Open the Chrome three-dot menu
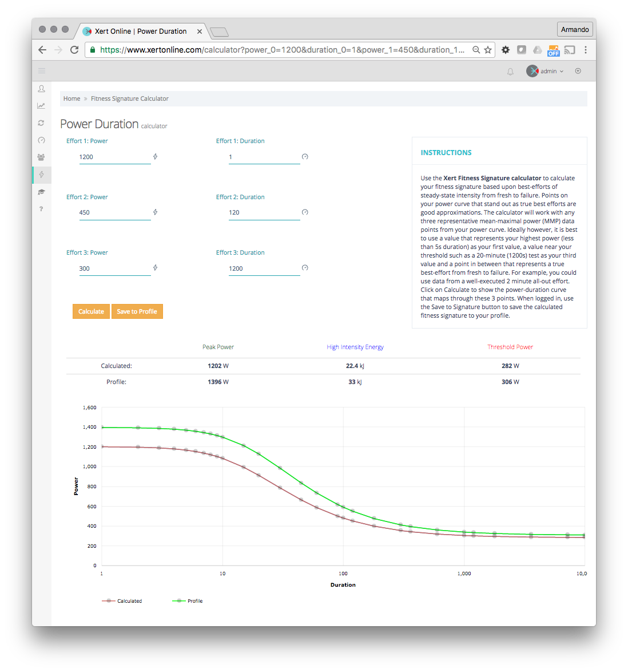This screenshot has width=628, height=672. click(585, 50)
